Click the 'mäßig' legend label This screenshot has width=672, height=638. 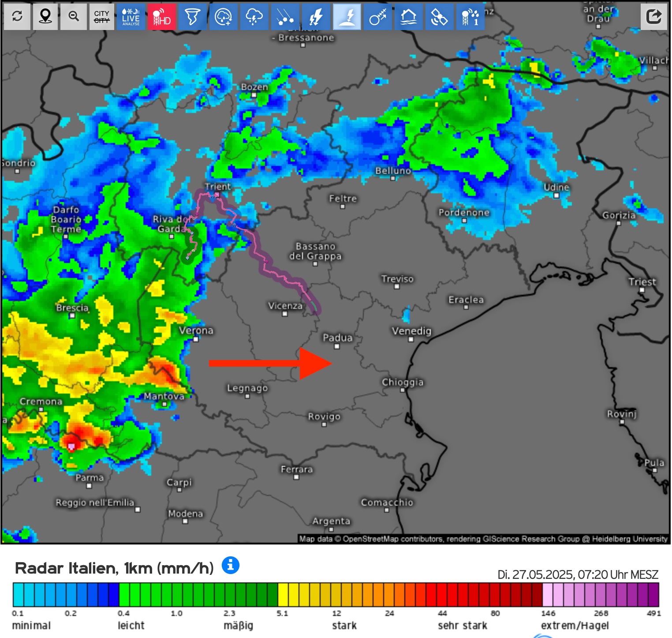point(239,626)
